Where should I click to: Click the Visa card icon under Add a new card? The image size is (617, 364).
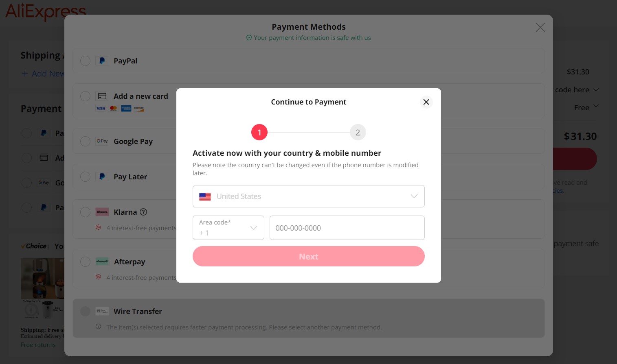pos(101,108)
